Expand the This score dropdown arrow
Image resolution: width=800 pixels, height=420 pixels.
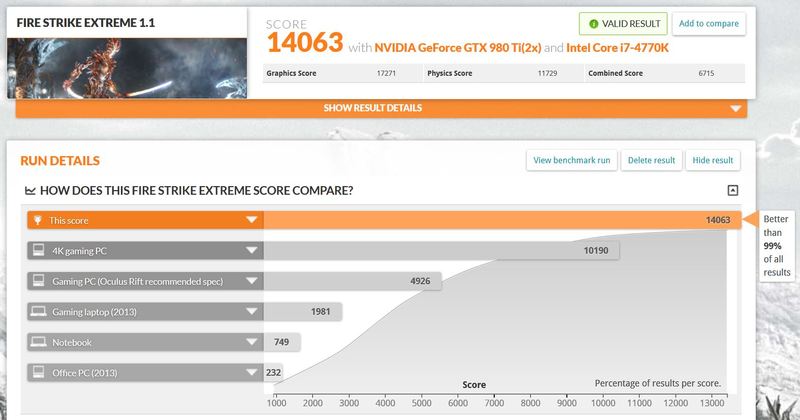(x=252, y=220)
